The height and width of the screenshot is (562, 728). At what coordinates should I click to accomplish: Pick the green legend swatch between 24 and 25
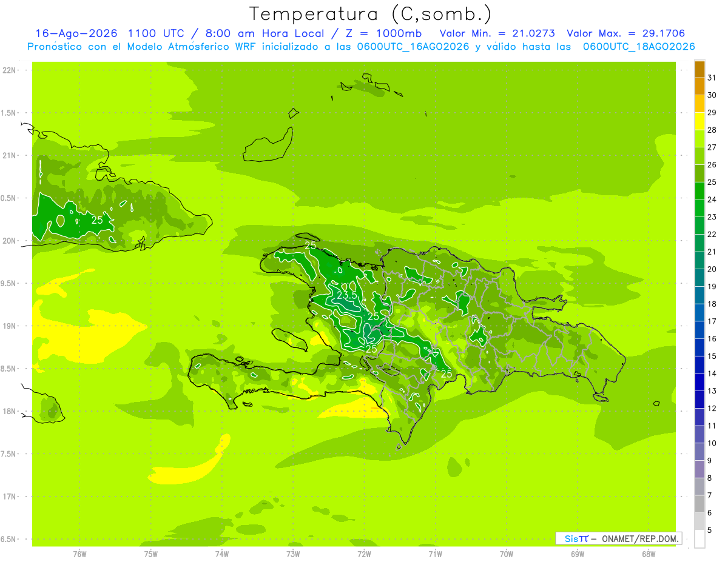click(700, 191)
